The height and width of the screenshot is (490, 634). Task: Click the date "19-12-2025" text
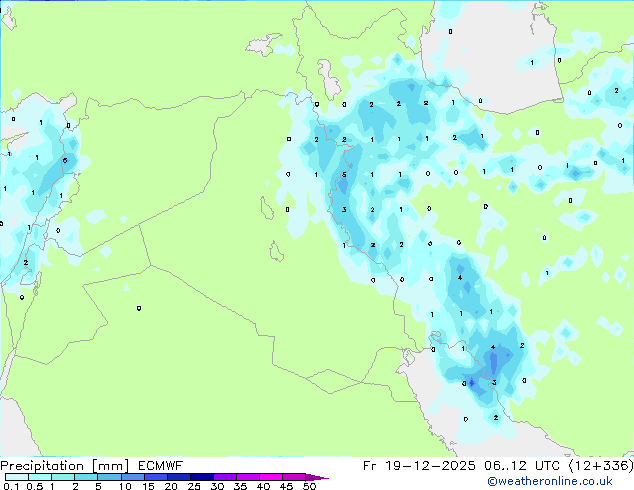[x=430, y=465]
